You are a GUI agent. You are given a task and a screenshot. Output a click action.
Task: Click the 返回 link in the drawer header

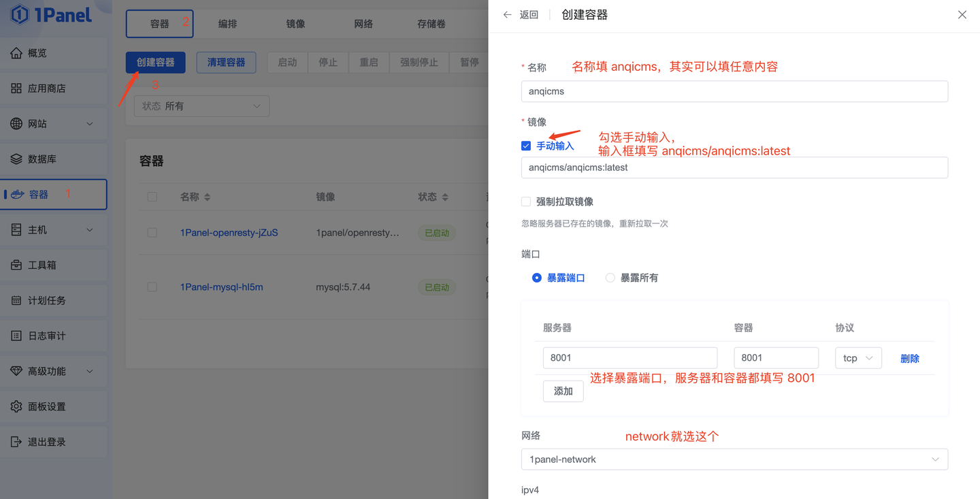[529, 15]
